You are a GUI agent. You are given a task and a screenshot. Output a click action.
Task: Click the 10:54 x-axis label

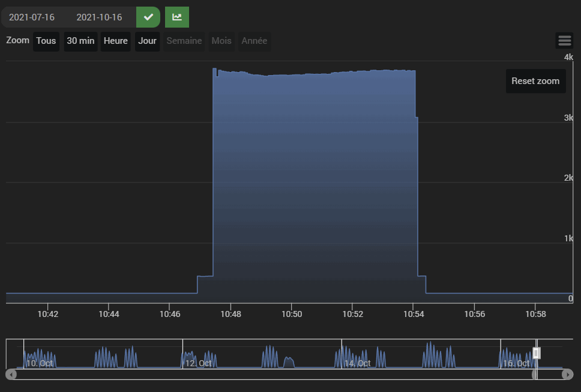(x=414, y=314)
